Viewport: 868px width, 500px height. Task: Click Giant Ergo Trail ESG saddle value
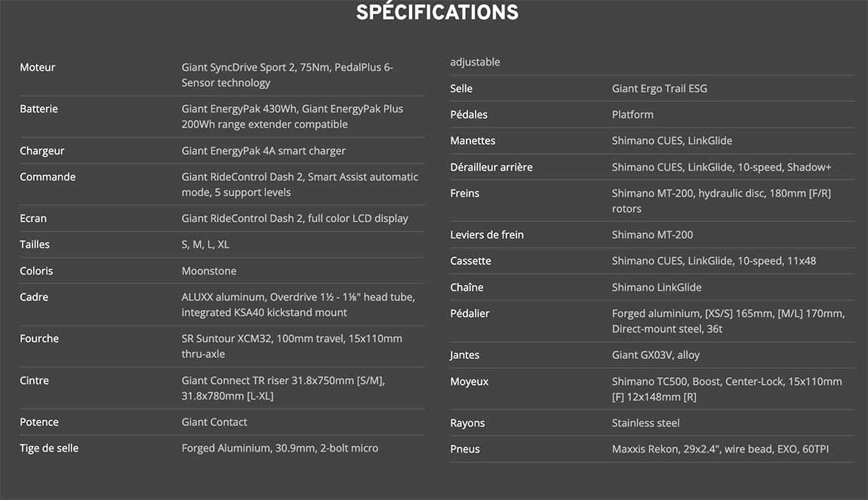pos(660,88)
